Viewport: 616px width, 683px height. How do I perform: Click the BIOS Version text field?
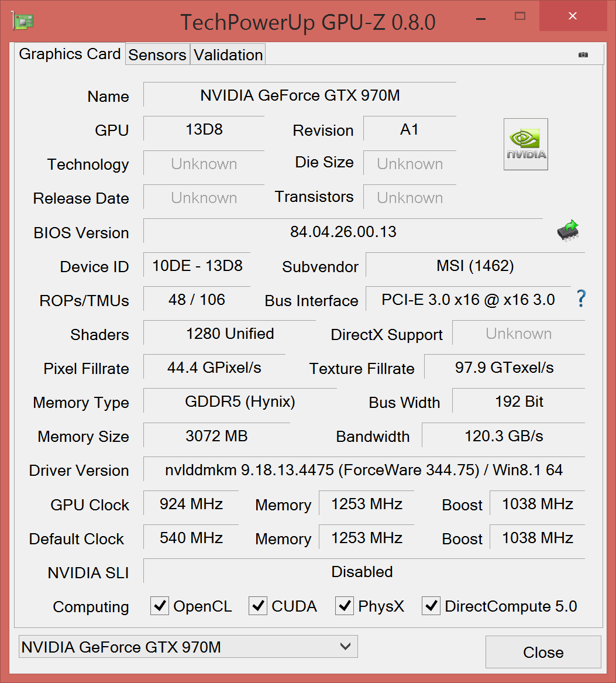343,232
